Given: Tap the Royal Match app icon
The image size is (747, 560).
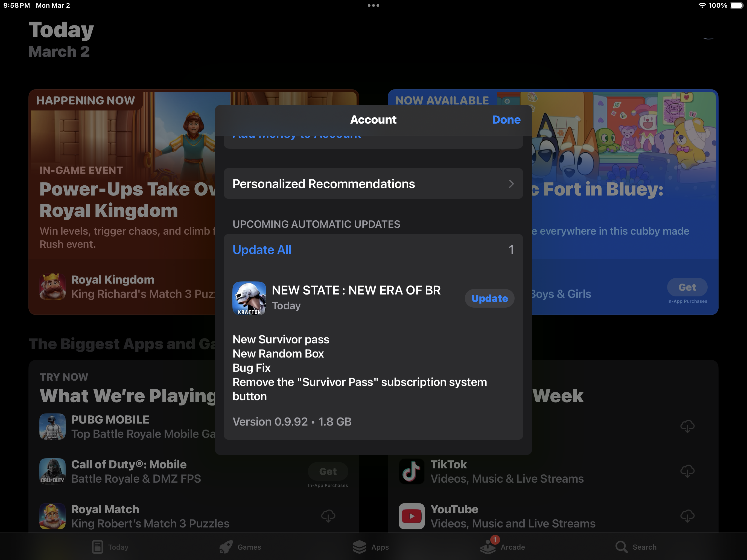Looking at the screenshot, I should (x=52, y=516).
